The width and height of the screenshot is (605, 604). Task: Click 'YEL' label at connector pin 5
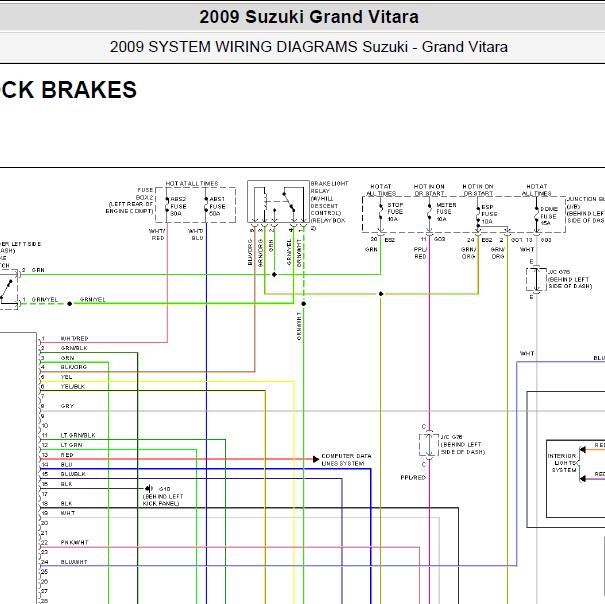click(66, 377)
